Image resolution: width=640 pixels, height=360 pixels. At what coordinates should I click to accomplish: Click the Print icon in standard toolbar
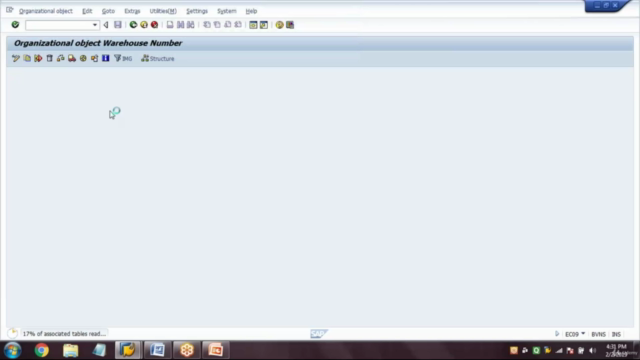click(170, 25)
